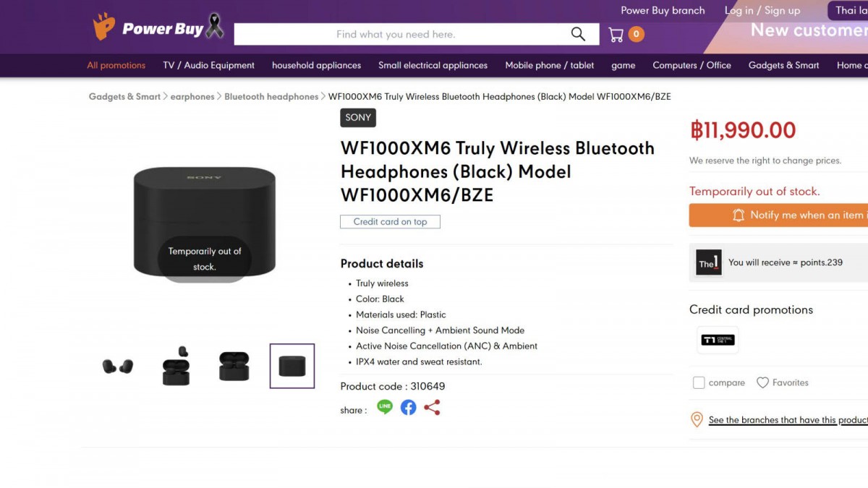Click The 1 points logo badge

point(707,262)
